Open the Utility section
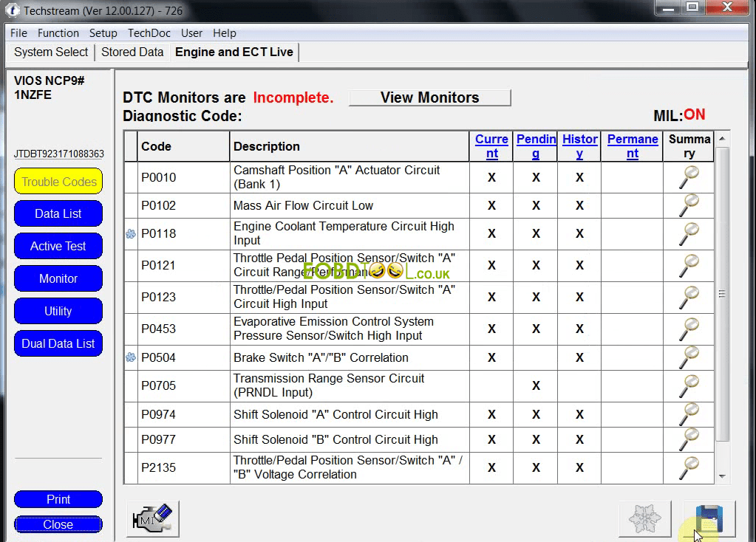Viewport: 756px width, 542px height. click(58, 311)
